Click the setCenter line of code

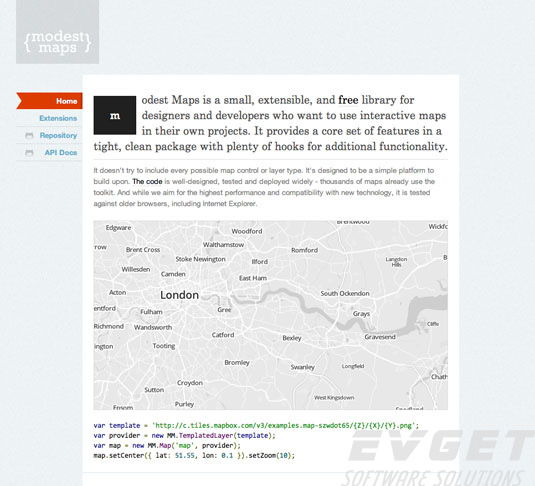pyautogui.click(x=194, y=456)
